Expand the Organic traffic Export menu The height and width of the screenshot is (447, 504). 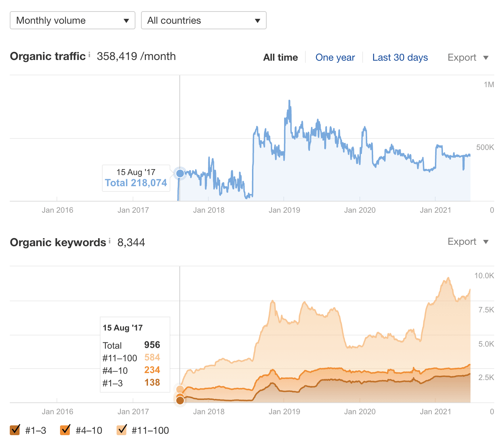click(468, 58)
